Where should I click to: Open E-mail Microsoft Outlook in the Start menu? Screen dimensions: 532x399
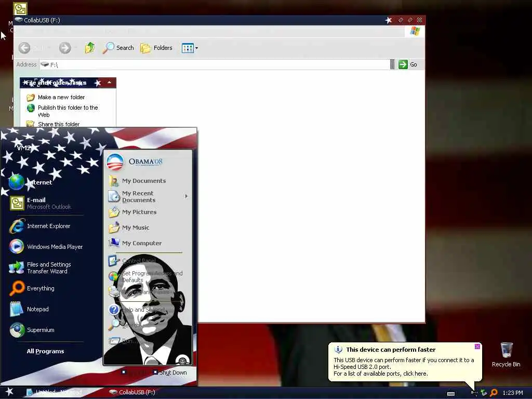pyautogui.click(x=41, y=203)
